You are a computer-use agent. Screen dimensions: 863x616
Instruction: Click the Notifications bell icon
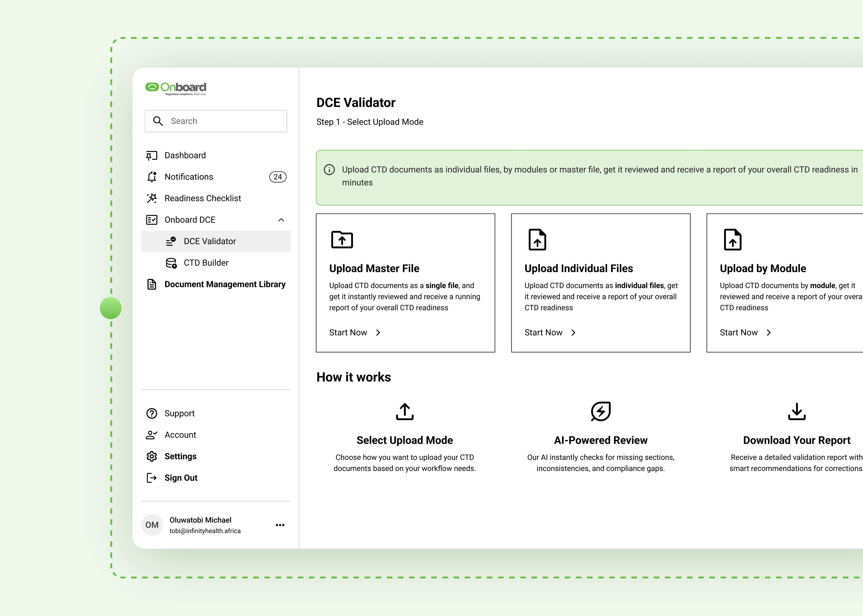point(152,177)
